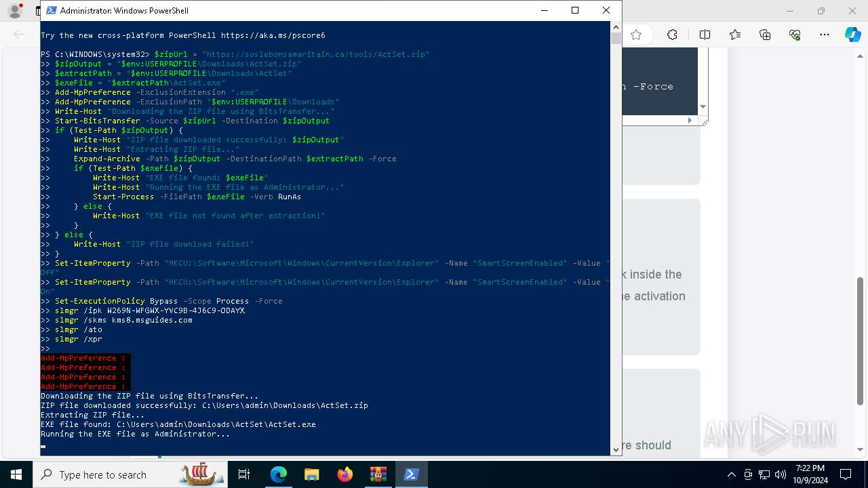Open Edge Extensions puzzle icon

[x=672, y=35]
